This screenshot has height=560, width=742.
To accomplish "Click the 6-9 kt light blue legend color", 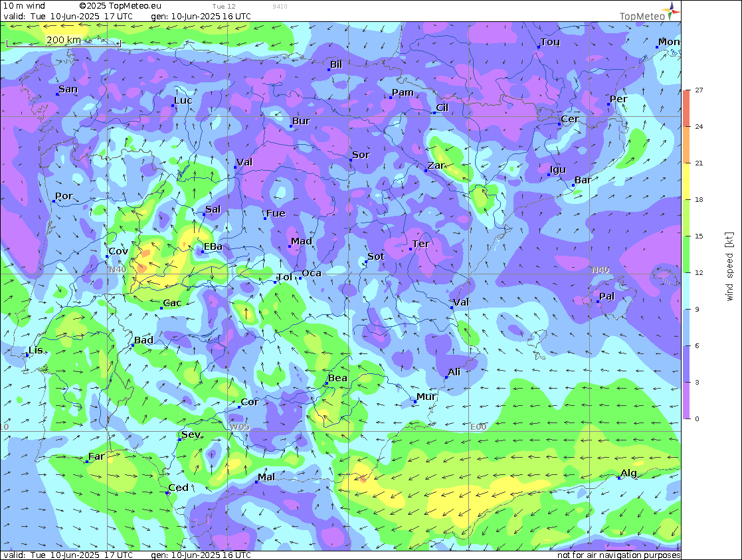I will click(x=687, y=327).
